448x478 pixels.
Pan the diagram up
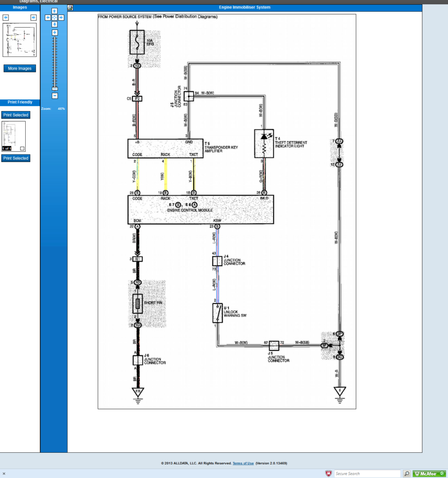coord(55,11)
